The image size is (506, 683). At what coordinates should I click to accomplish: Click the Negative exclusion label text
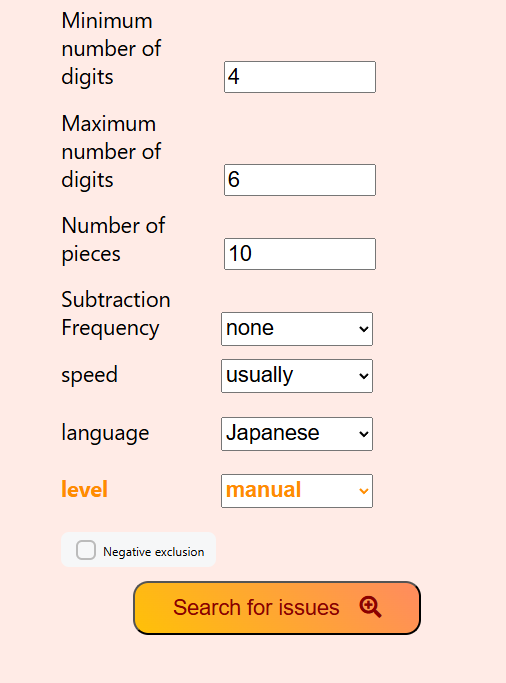click(154, 552)
